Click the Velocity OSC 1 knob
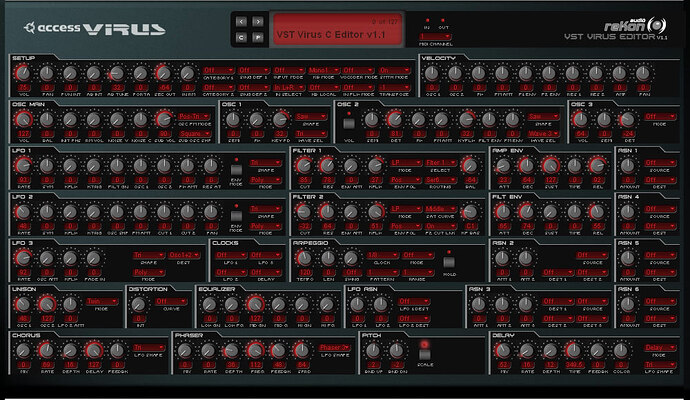 pos(432,73)
